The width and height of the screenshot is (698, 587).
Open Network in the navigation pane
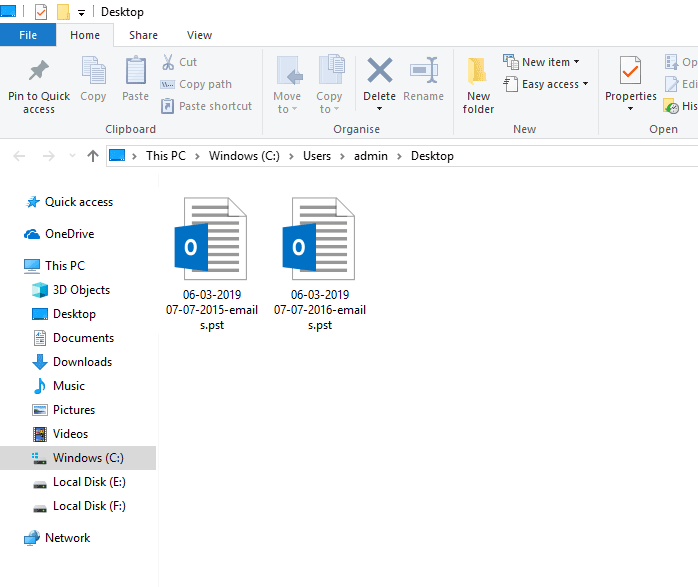coord(67,538)
